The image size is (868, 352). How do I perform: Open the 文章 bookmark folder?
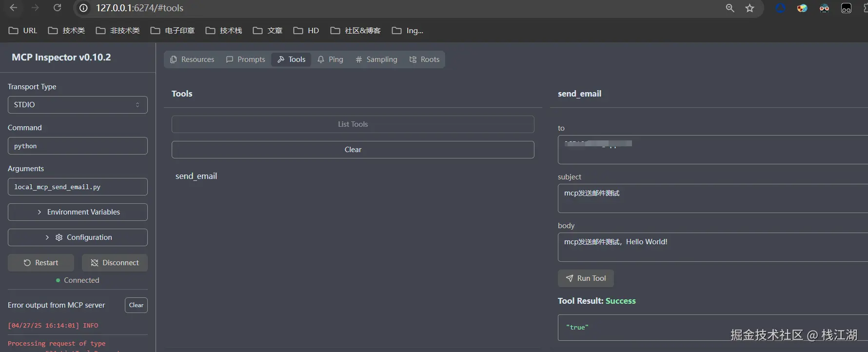(268, 30)
